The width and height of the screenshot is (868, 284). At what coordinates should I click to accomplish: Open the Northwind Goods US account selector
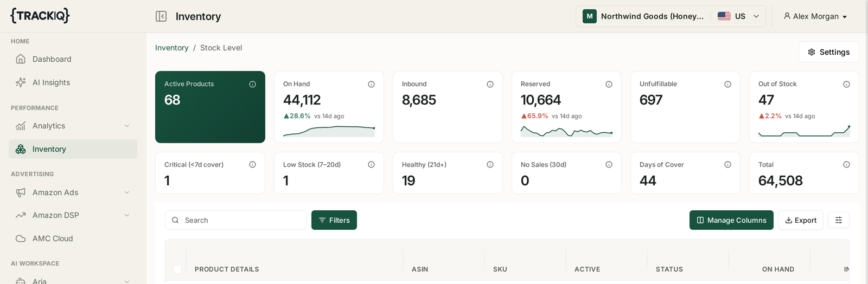(x=671, y=16)
